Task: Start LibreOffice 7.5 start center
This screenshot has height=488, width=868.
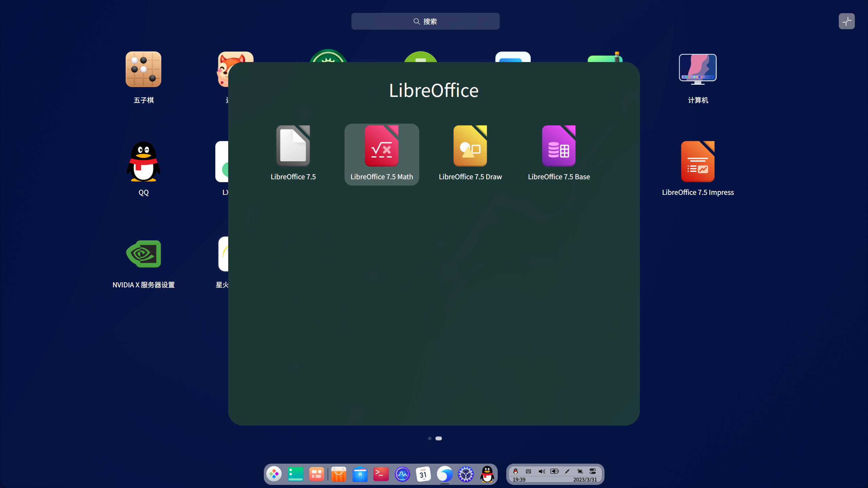Action: tap(293, 154)
